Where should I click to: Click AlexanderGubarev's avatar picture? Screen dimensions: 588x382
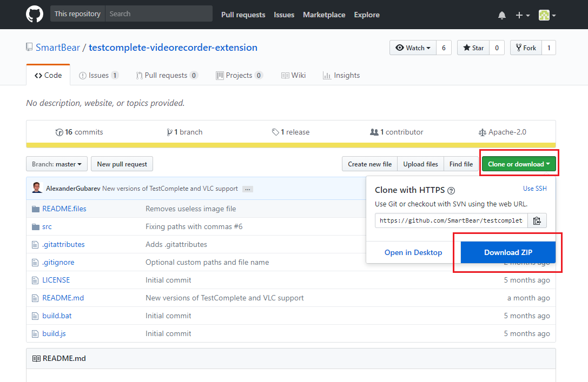coord(37,187)
